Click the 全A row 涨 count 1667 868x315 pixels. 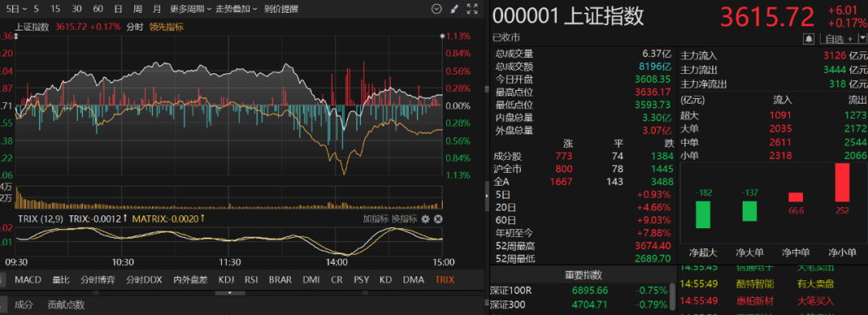(562, 182)
